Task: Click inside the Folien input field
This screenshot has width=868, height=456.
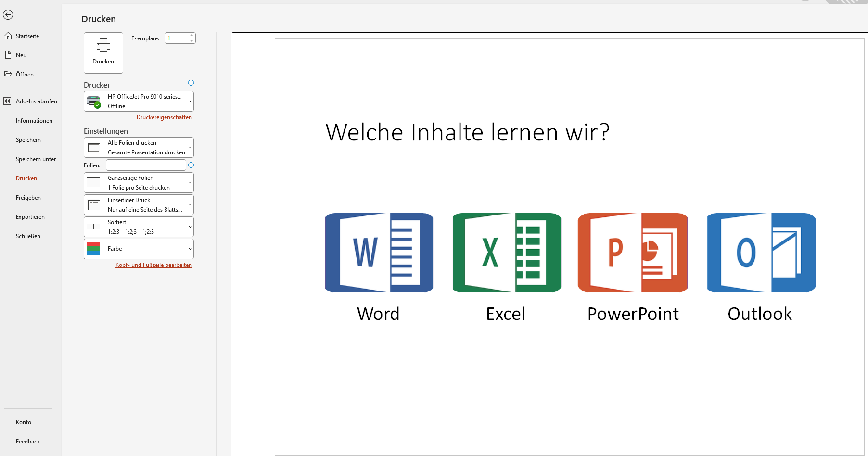Action: 145,165
